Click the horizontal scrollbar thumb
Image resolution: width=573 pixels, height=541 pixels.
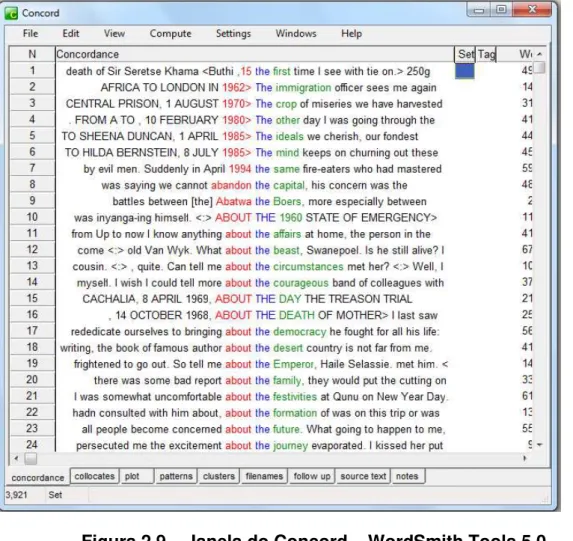(31, 458)
